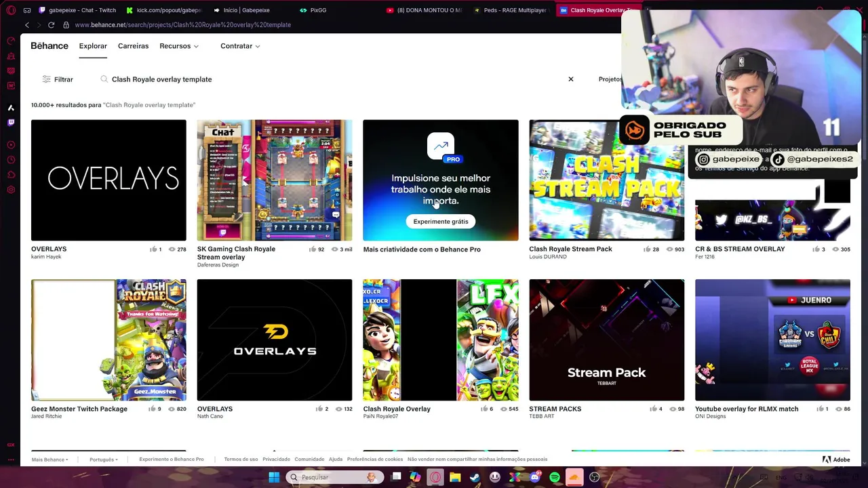Open browser Settings gear in sidebar
The width and height of the screenshot is (868, 488).
[x=11, y=190]
